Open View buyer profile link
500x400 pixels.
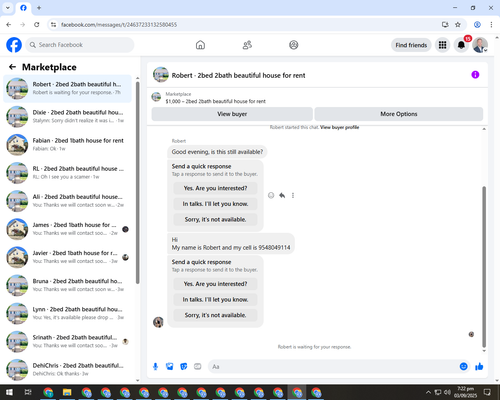pos(339,127)
